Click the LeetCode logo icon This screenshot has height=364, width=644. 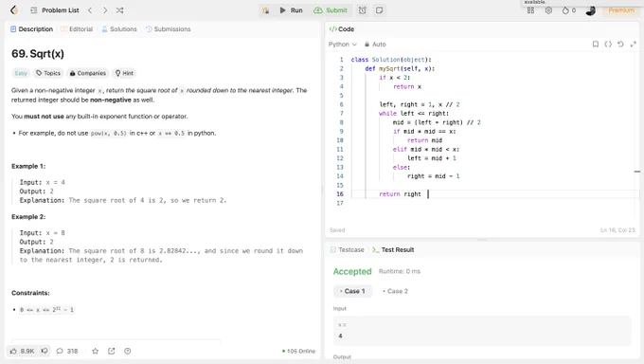tap(14, 9)
